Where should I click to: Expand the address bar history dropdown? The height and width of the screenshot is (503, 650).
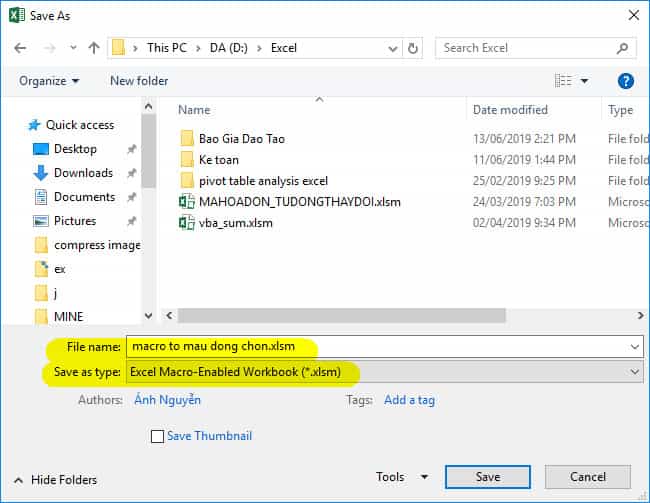393,49
